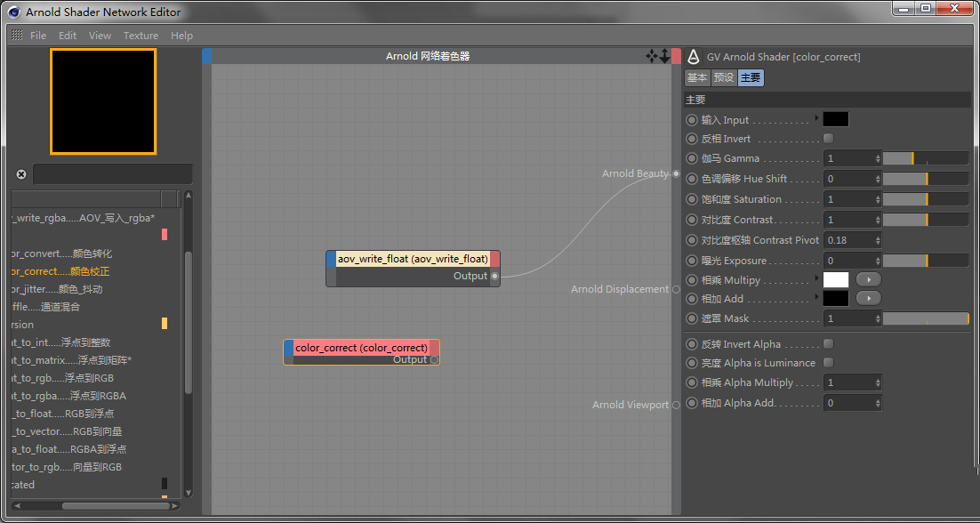
Task: Click the aov_write_float Output port
Action: coord(494,277)
